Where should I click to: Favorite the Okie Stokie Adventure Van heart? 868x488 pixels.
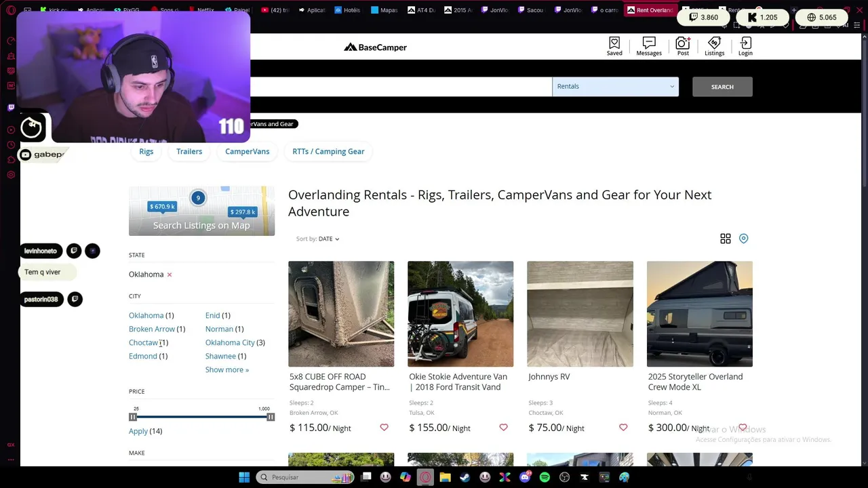coord(503,427)
